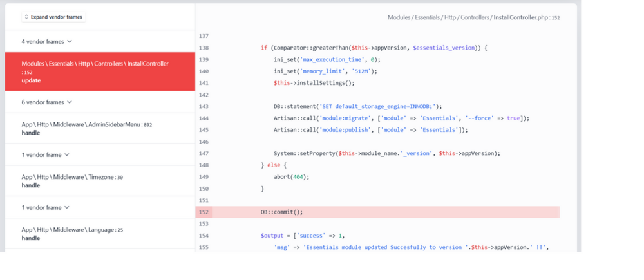The width and height of the screenshot is (644, 280).
Task: Click the Artisan module:migrate code line
Action: 402,118
